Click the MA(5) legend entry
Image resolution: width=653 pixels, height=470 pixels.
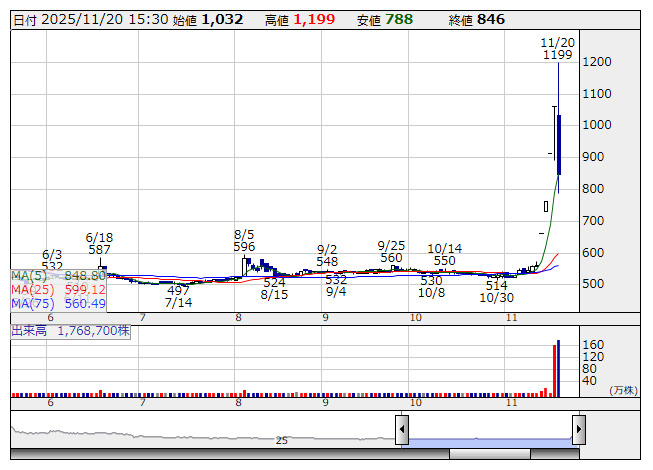click(x=58, y=275)
